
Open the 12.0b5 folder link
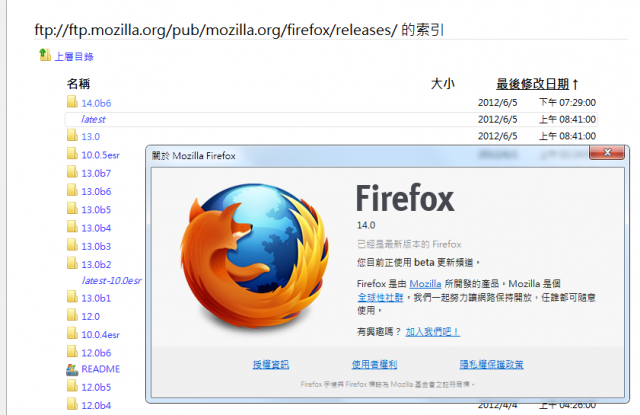tap(96, 387)
